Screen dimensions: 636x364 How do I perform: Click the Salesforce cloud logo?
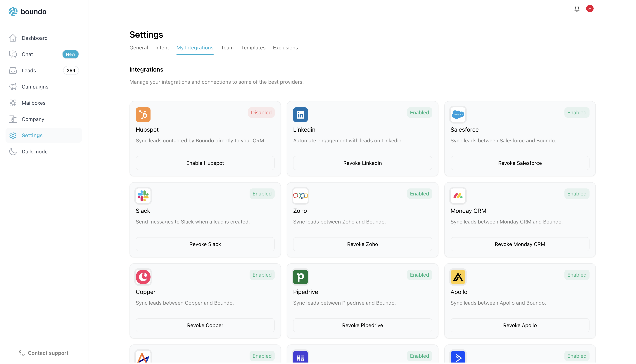pyautogui.click(x=458, y=115)
